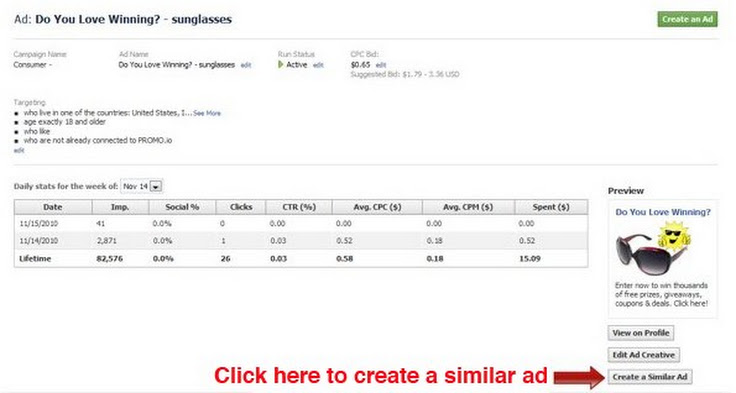
Task: Click the green Create an Ad button
Action: [x=687, y=19]
